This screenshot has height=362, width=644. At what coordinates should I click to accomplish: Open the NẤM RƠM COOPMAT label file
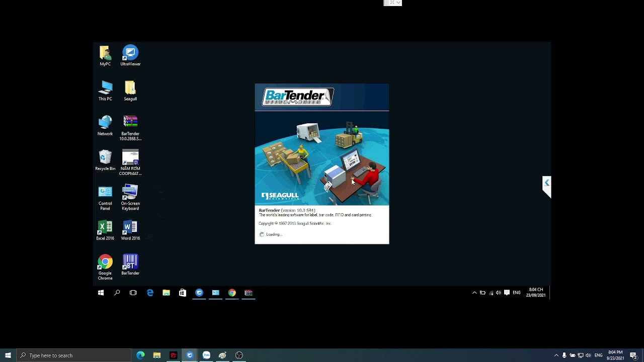pos(130,163)
